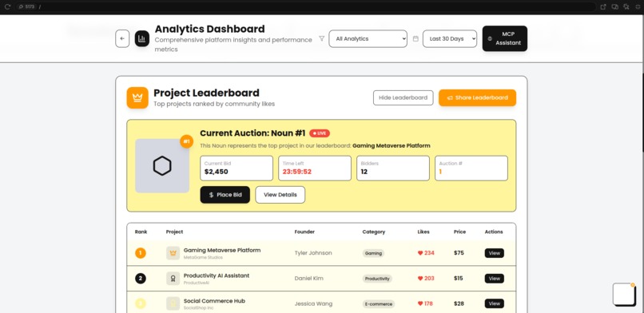View details of current auction
The height and width of the screenshot is (313, 644).
point(280,195)
